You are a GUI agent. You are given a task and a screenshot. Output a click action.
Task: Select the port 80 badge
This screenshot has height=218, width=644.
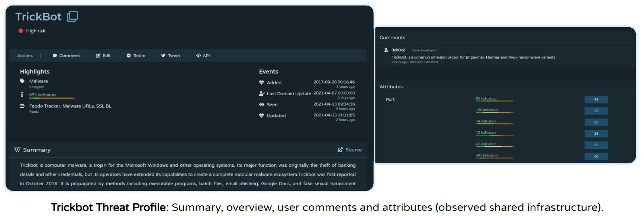click(596, 156)
